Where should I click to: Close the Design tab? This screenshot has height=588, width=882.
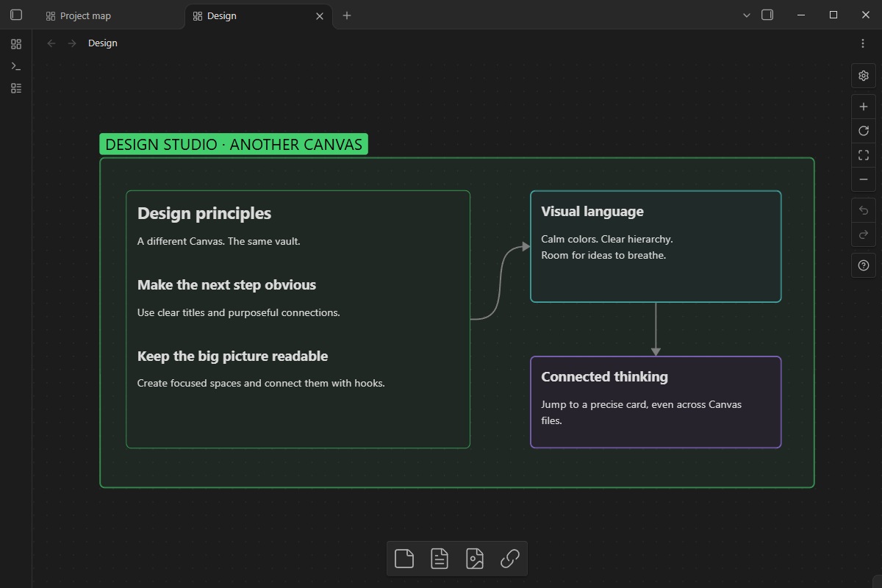click(x=320, y=15)
